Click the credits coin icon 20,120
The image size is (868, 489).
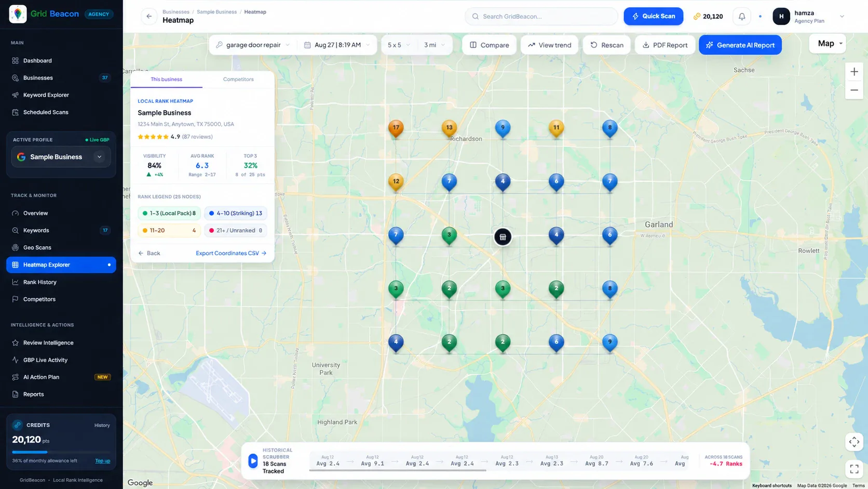[697, 17]
